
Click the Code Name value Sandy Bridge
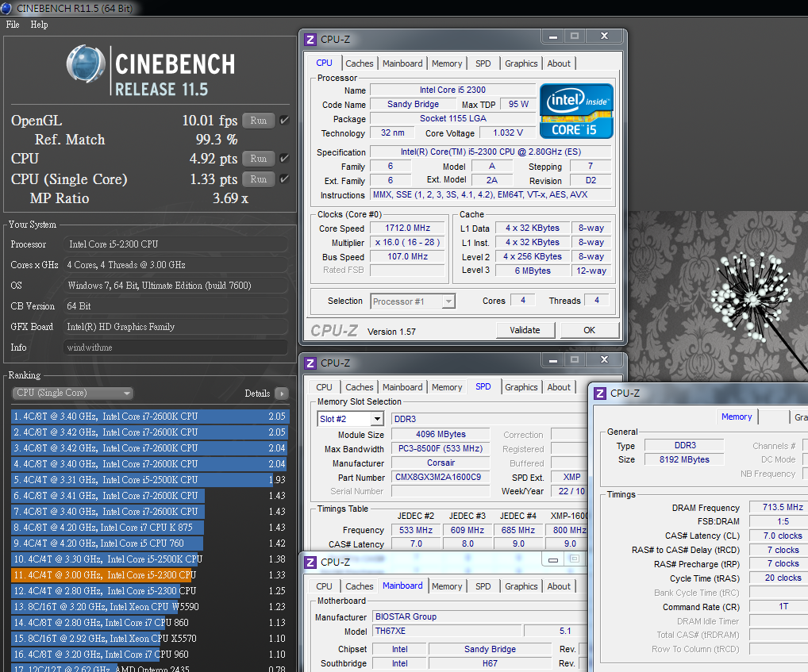[x=414, y=104]
